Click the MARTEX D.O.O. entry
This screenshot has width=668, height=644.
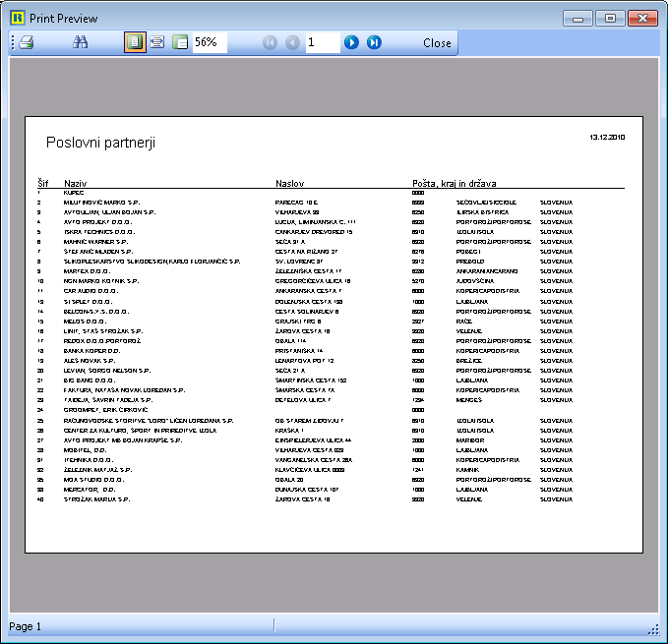[x=87, y=271]
